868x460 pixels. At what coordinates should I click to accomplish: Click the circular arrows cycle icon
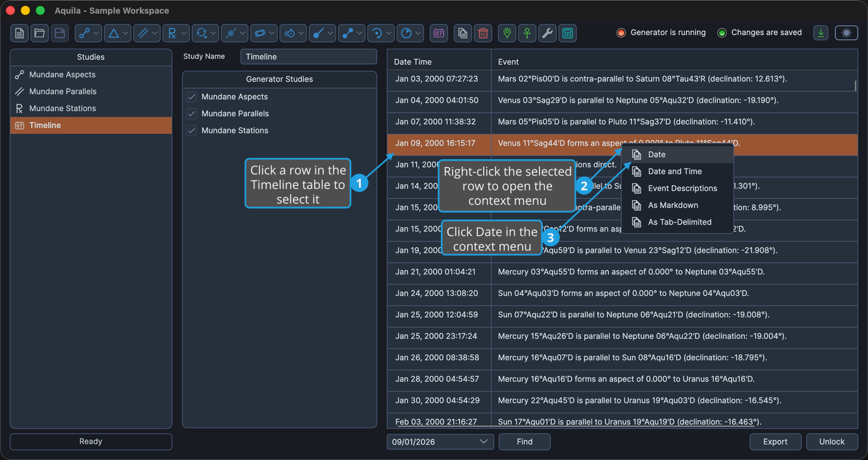pos(201,33)
